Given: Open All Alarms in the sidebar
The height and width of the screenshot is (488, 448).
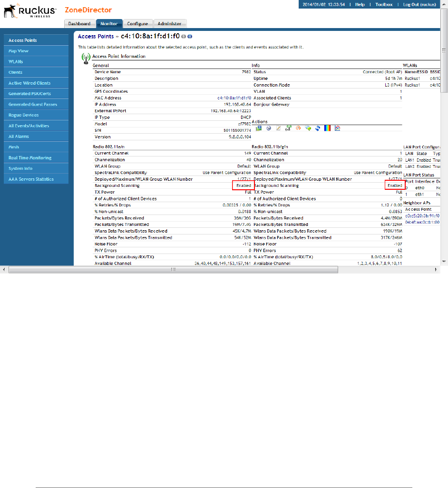Looking at the screenshot, I should coord(36,137).
